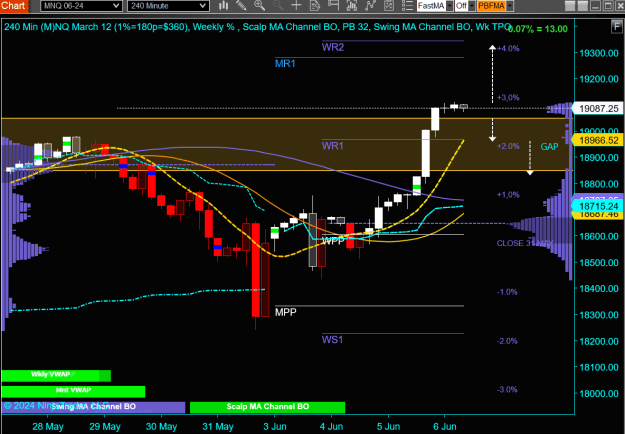Expand the PBFMA dropdown arrow
This screenshot has height=434, width=625.
coord(509,6)
